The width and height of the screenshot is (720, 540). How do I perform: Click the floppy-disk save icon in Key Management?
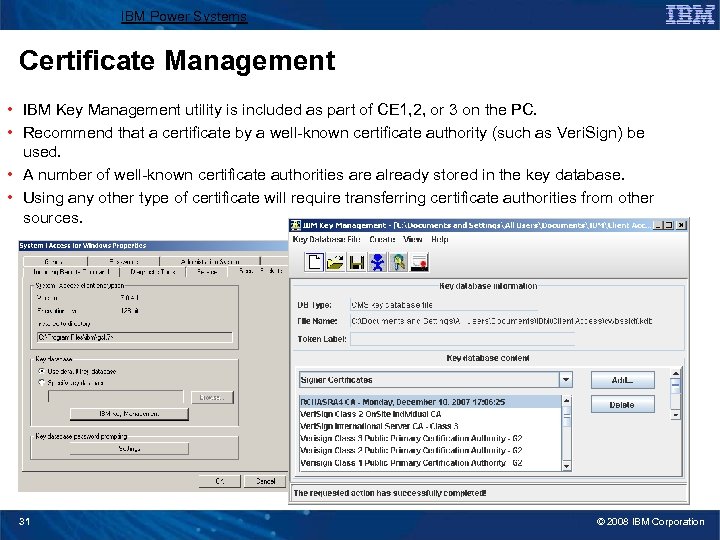pos(356,263)
